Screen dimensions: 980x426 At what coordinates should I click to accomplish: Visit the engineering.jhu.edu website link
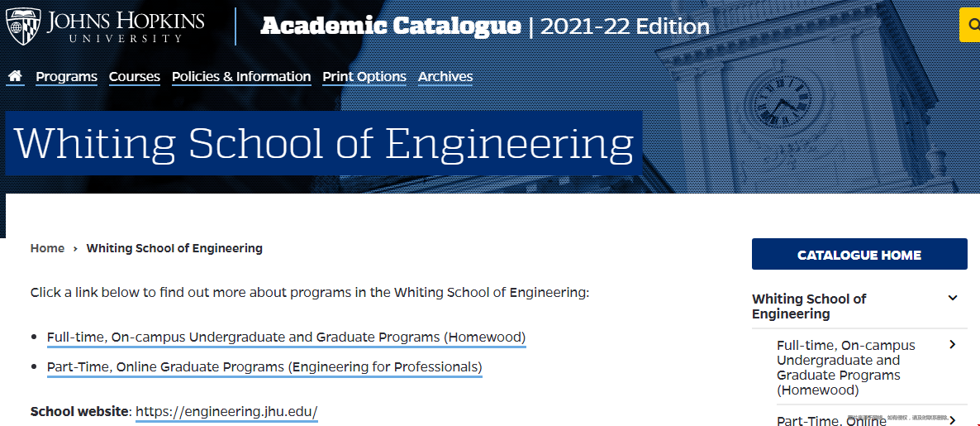(x=227, y=412)
